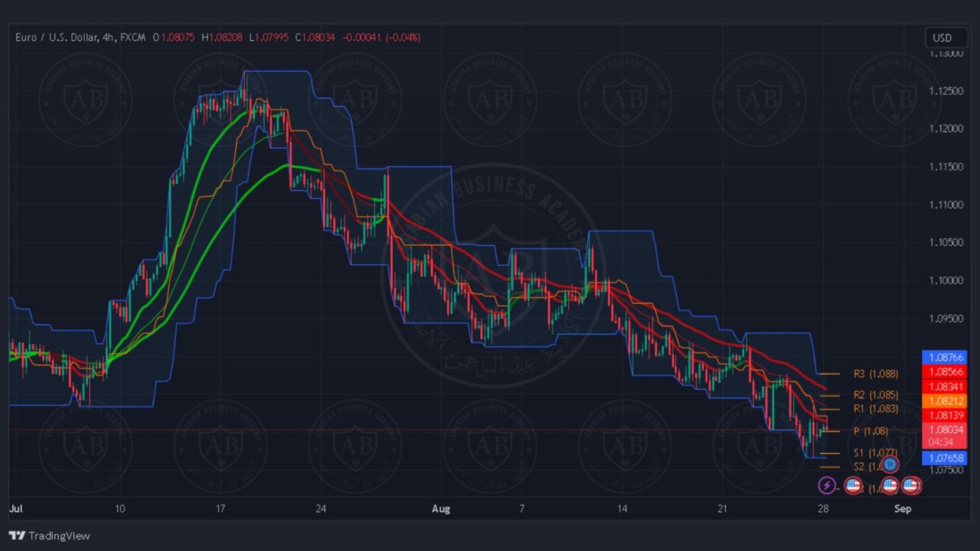Click the Jul label on time axis

[16, 509]
